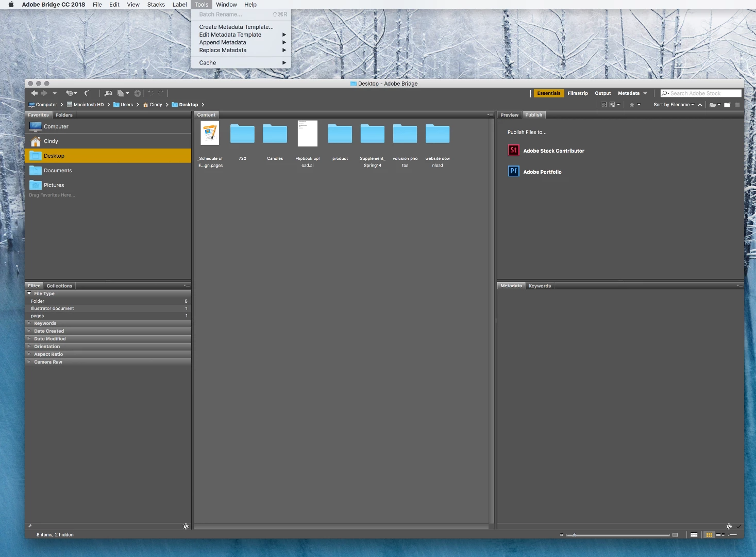
Task: Switch to the Collections tab
Action: coord(59,286)
